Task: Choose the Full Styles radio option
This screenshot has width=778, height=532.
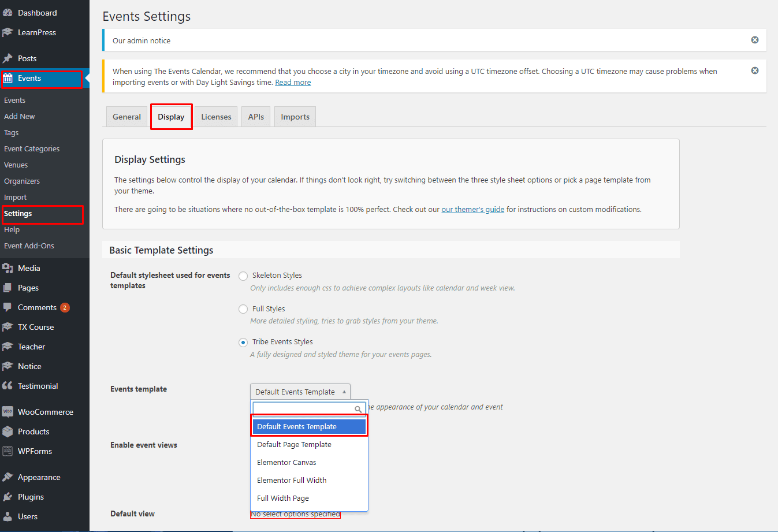Action: (x=243, y=309)
